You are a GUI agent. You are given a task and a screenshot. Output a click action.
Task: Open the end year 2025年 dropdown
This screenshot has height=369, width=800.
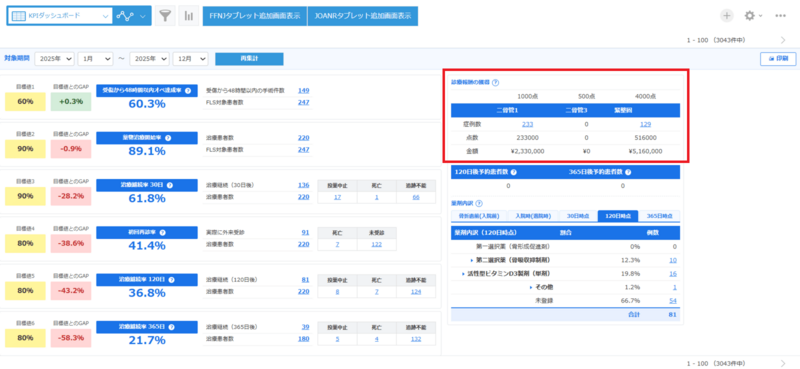click(149, 59)
